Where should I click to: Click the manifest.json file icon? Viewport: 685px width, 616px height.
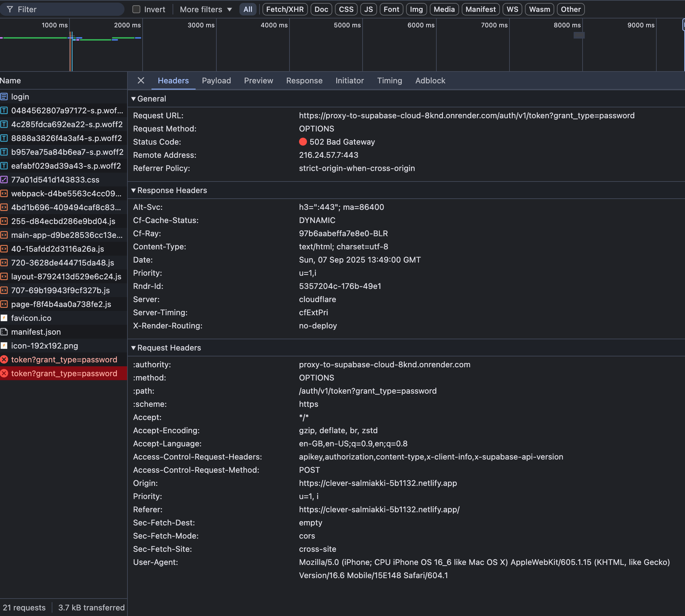(4, 332)
